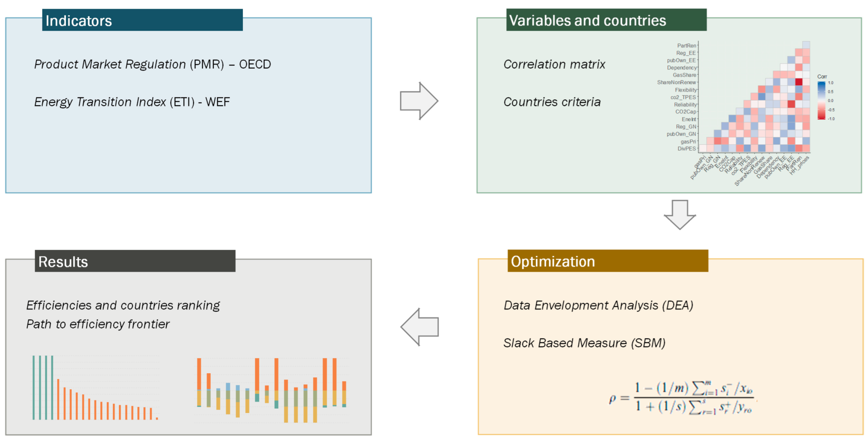Select the Indicators header banner
Viewport: 868px width, 442px height.
pos(142,21)
